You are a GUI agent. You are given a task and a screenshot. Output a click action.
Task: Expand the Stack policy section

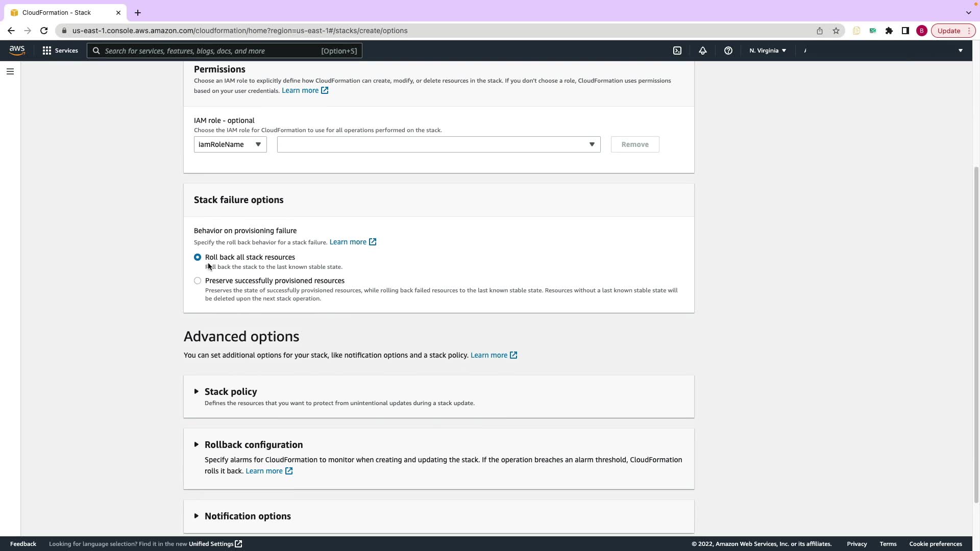click(x=231, y=392)
